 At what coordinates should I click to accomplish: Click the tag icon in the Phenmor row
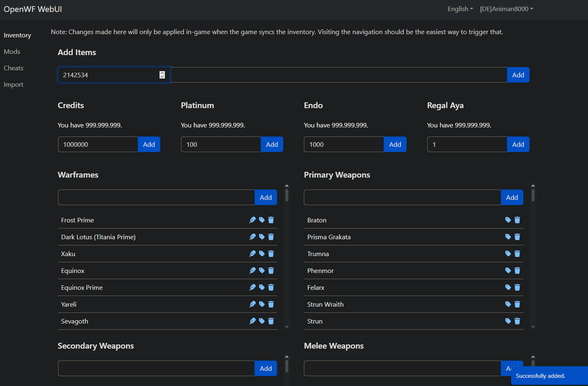[508, 270]
